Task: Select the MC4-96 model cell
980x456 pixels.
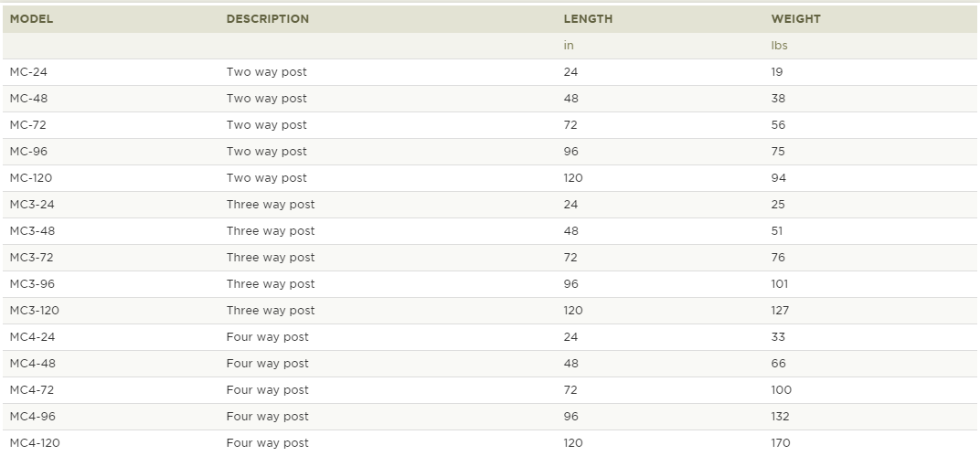Action: [33, 417]
